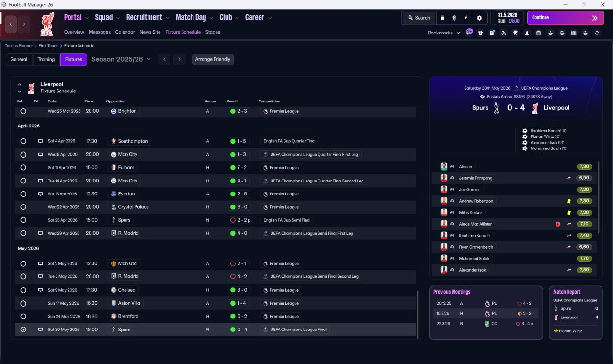613x364 pixels.
Task: Go to next season with right arrow
Action: [x=179, y=59]
